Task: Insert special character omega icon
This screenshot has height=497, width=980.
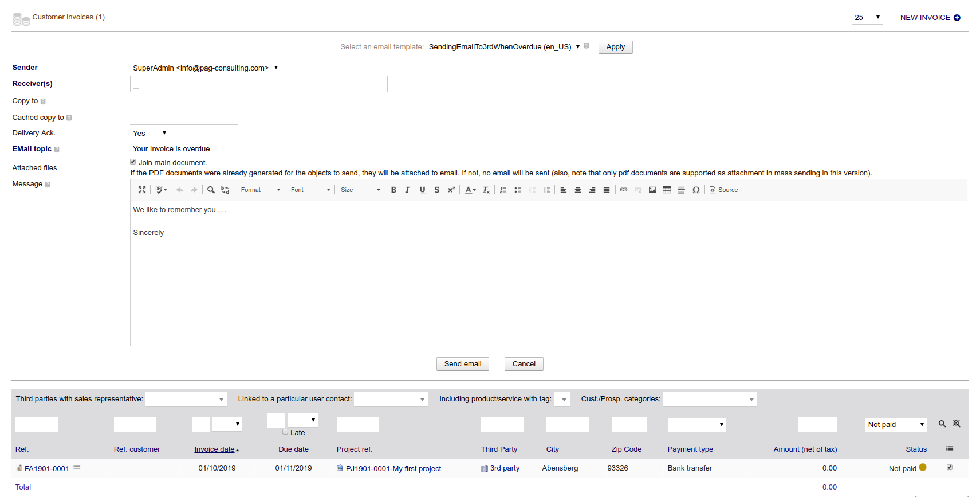Action: coord(696,190)
